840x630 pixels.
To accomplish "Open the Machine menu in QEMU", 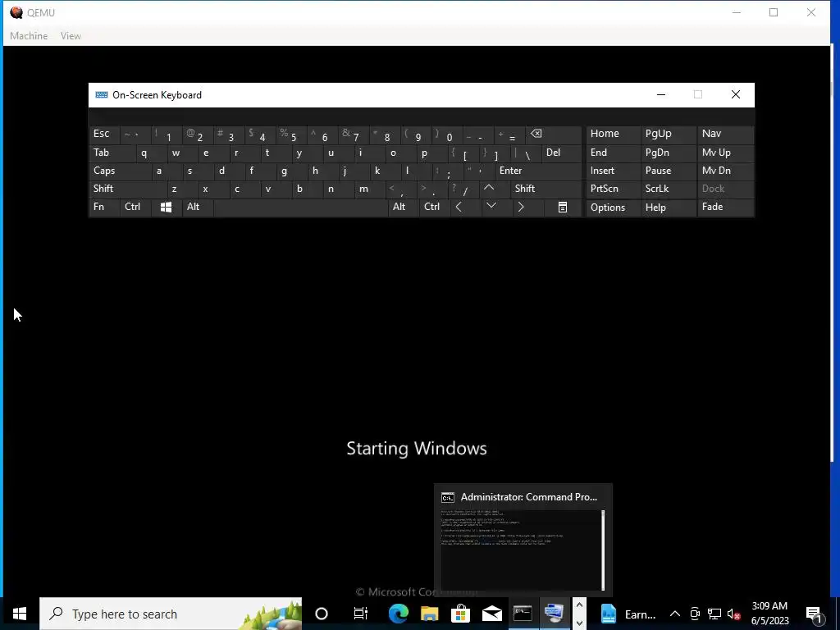I will [29, 36].
